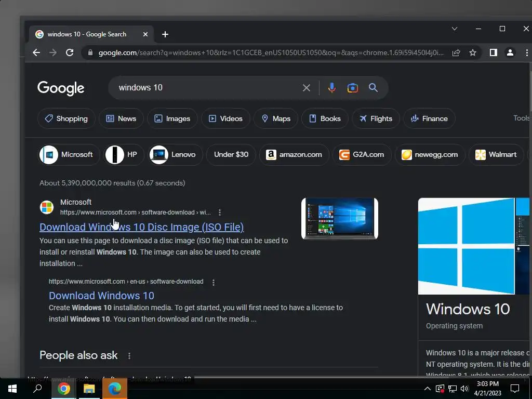Open Download Windows 10 Disc Image link
Viewport: 532px width, 399px height.
(x=141, y=227)
